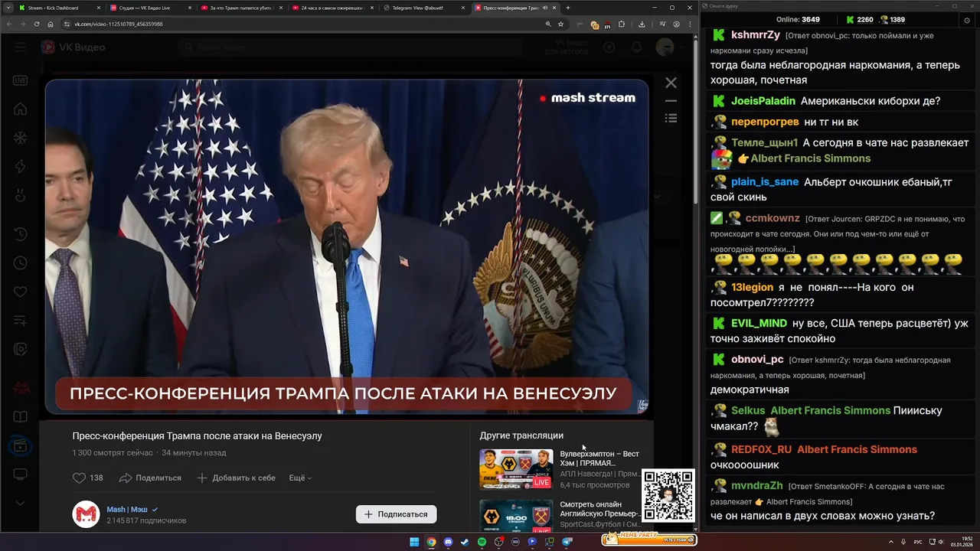Screen dimensions: 980x551
Task: Open the playlists icon in VK sidebar
Action: click(20, 320)
